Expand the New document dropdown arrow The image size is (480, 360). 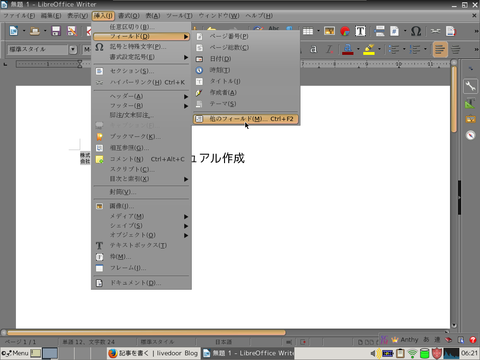24,31
